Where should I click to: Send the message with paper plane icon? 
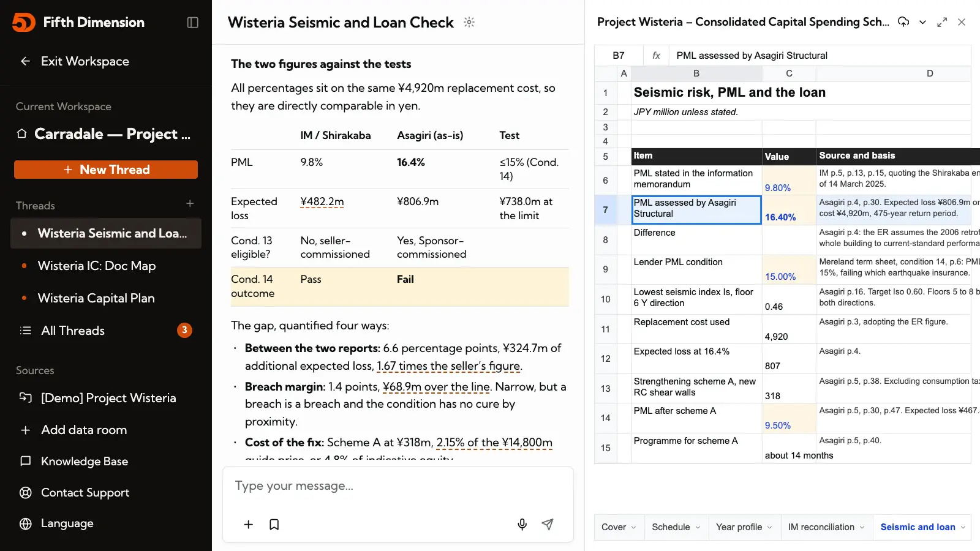[x=548, y=524]
